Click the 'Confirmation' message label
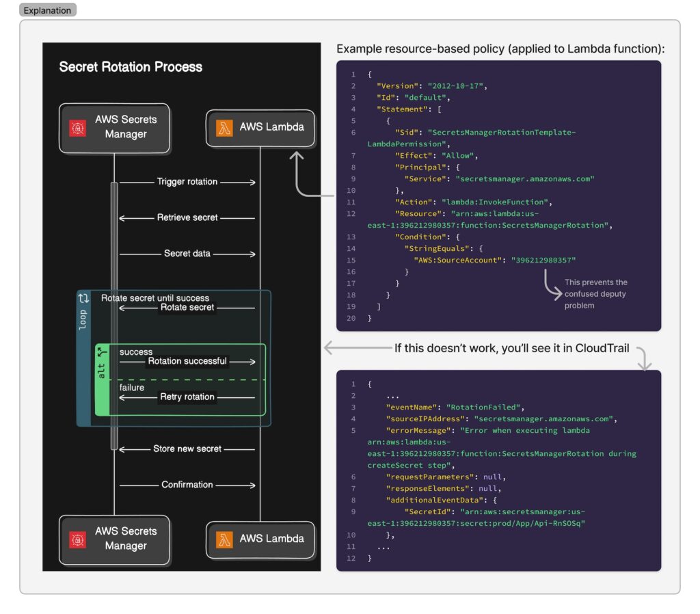 187,485
